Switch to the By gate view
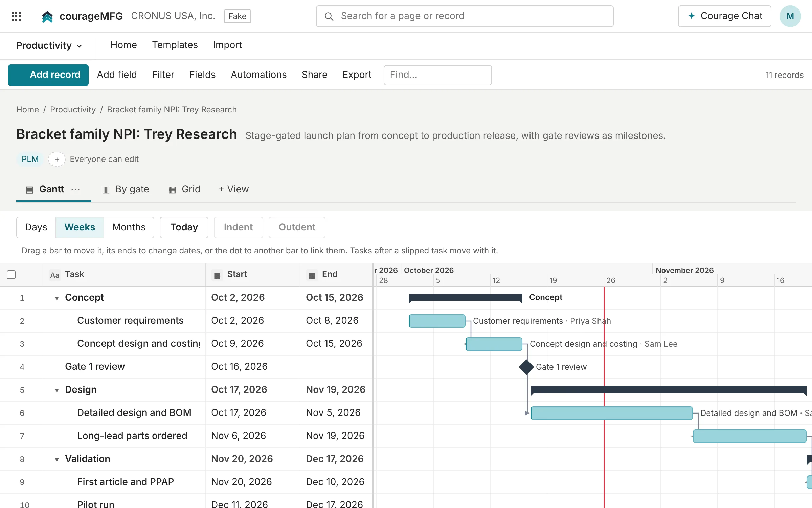812x508 pixels. (126, 189)
